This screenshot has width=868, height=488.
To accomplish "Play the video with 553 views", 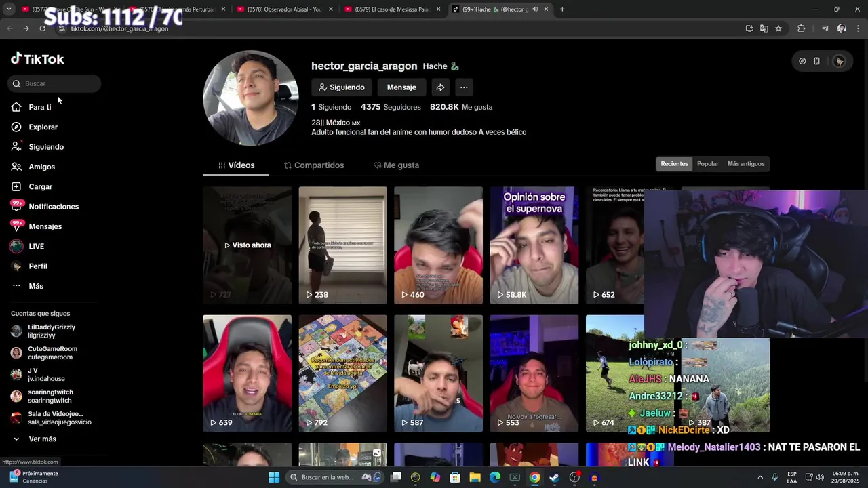I will coord(534,373).
